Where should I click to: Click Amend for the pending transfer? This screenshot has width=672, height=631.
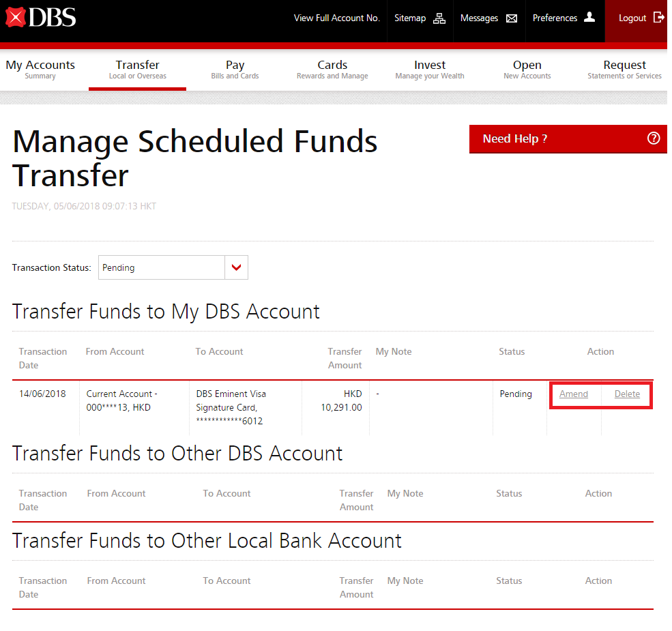pyautogui.click(x=574, y=394)
